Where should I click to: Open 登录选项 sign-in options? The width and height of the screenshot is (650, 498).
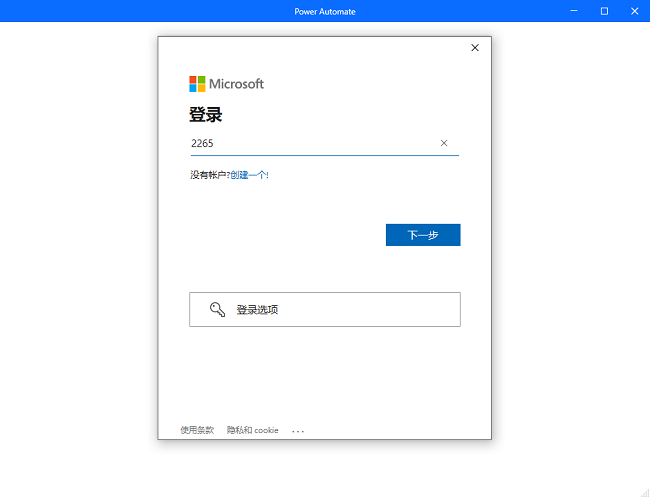(325, 309)
